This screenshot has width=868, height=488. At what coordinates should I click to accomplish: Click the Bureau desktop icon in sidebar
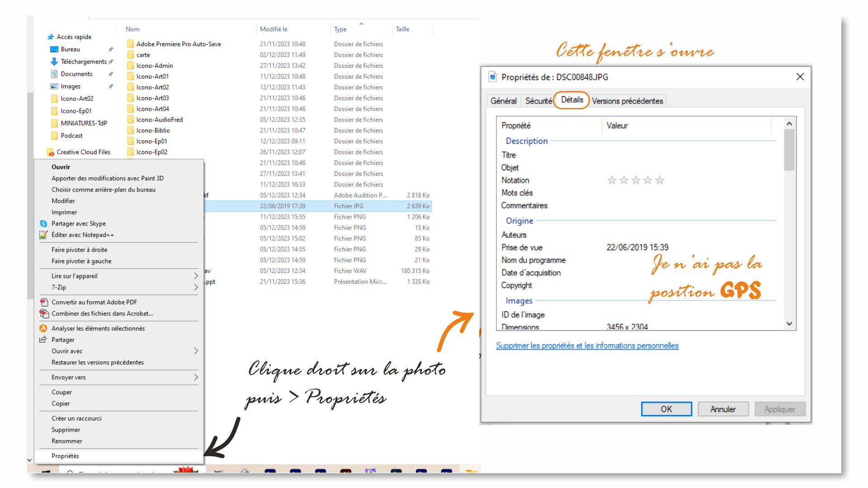54,49
